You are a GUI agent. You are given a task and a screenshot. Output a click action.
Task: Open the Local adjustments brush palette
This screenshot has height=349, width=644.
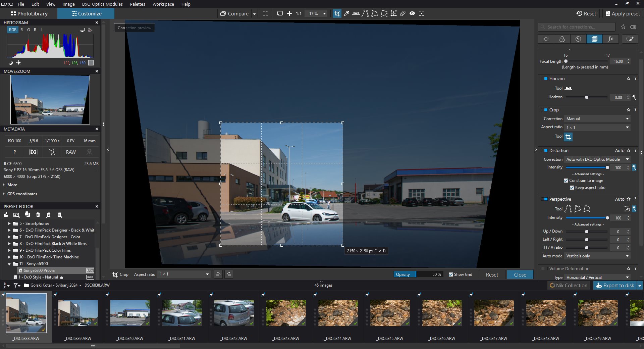630,39
